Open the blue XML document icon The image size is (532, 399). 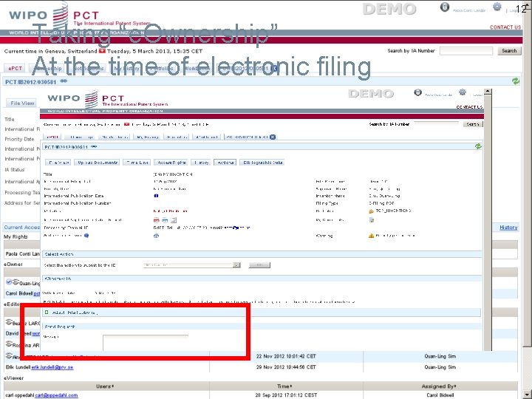[x=165, y=220]
